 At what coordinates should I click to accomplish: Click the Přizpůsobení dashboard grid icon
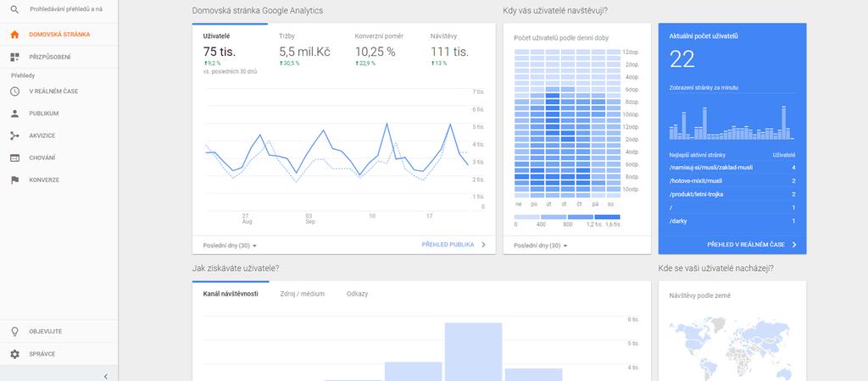click(x=15, y=57)
